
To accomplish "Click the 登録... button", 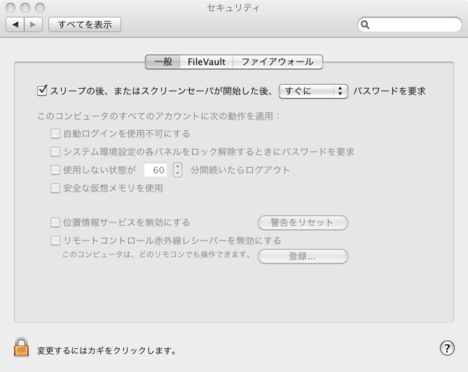I will coord(303,257).
